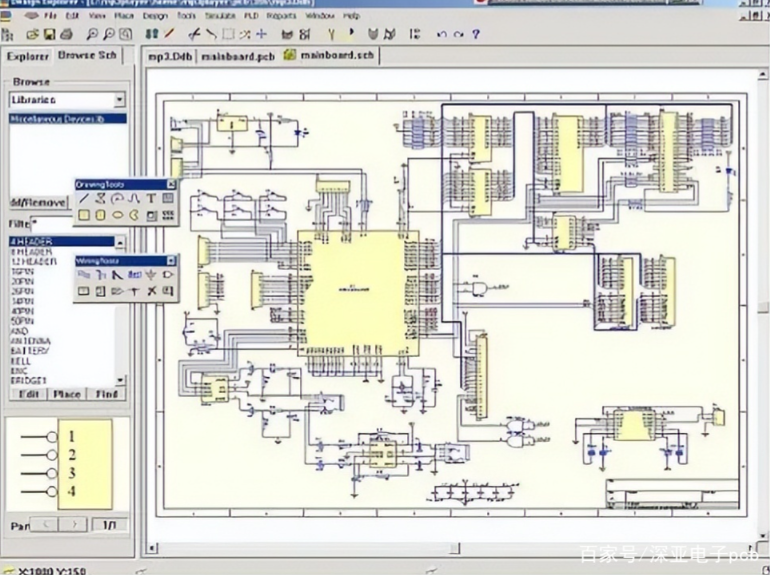
Task: Select the Rectangle tool in DrawingTools
Action: [x=84, y=215]
